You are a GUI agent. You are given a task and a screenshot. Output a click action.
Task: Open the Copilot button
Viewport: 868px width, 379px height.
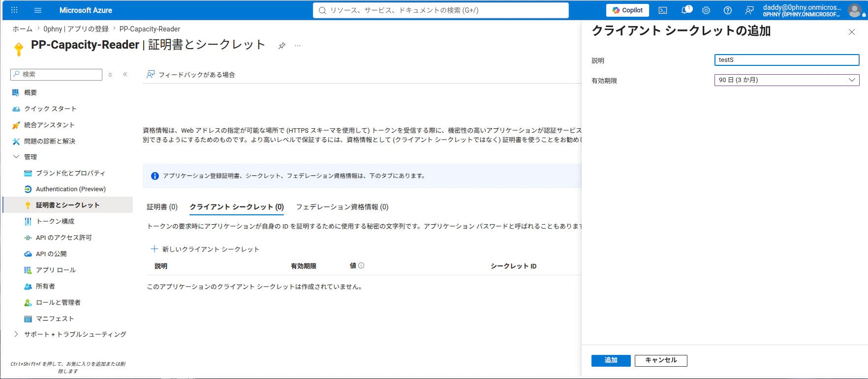pos(627,10)
